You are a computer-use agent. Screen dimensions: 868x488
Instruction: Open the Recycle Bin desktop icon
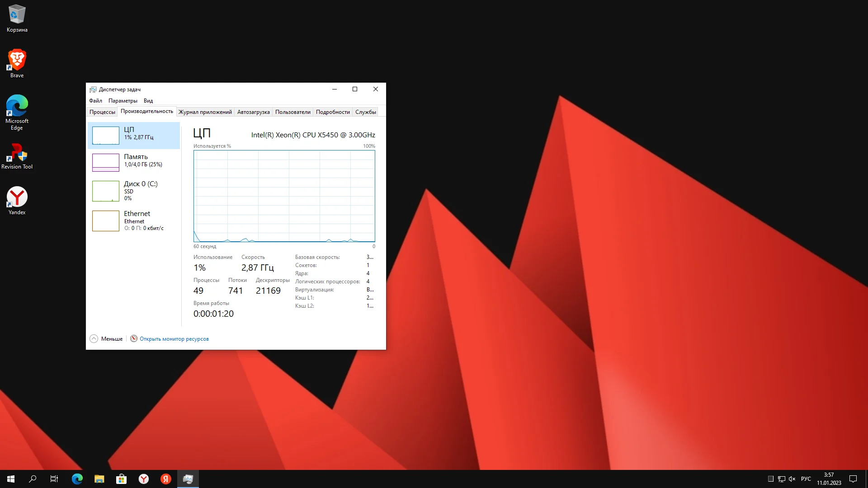(x=17, y=18)
